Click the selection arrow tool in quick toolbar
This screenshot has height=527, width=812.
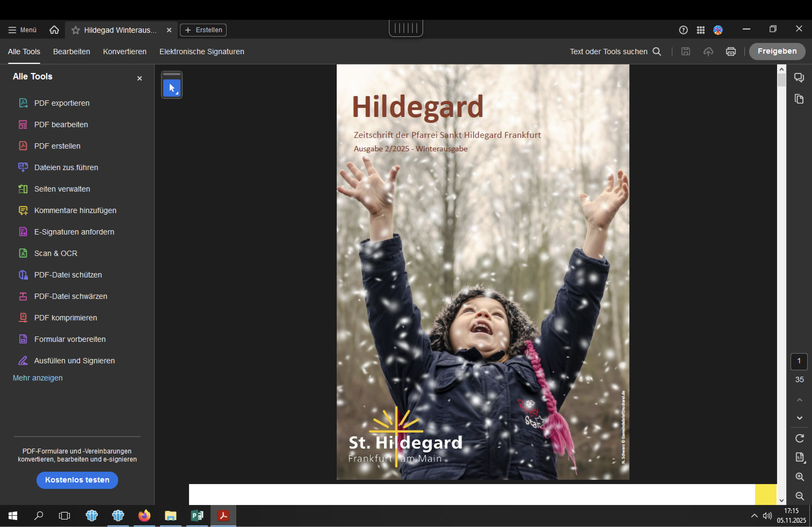172,88
